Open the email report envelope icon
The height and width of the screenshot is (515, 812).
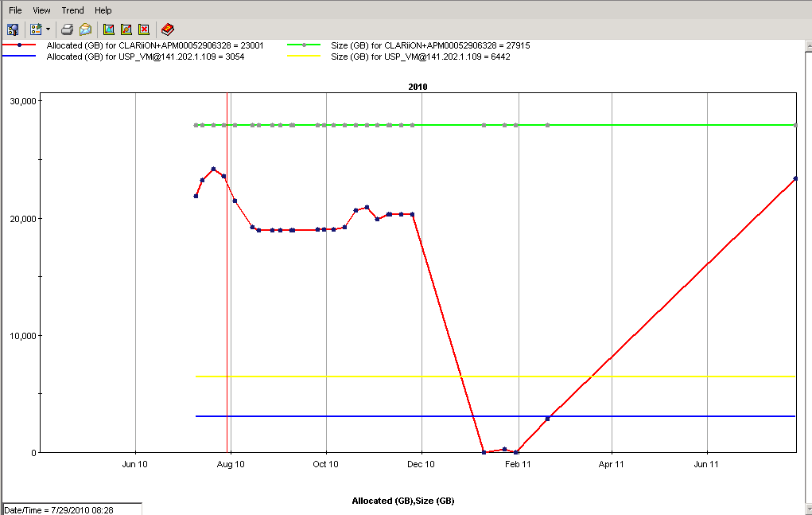click(84, 28)
